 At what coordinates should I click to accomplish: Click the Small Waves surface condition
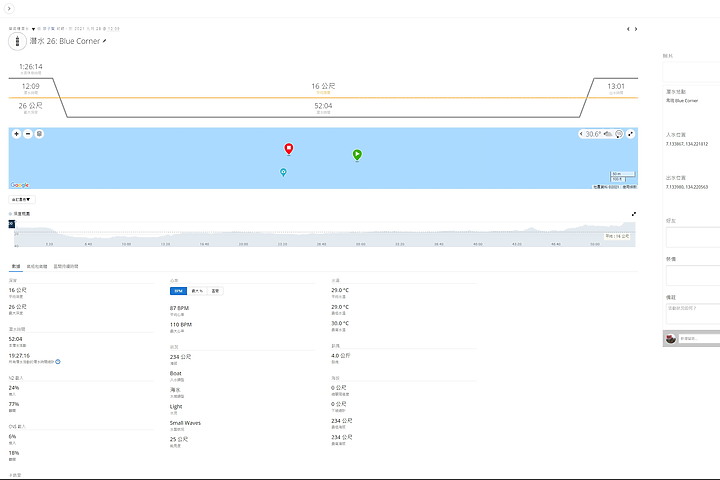pos(185,423)
